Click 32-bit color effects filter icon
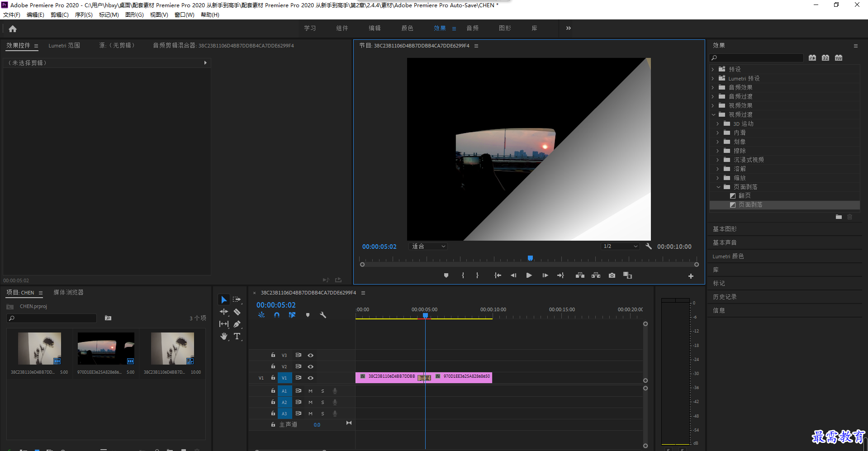The image size is (868, 451). (825, 58)
